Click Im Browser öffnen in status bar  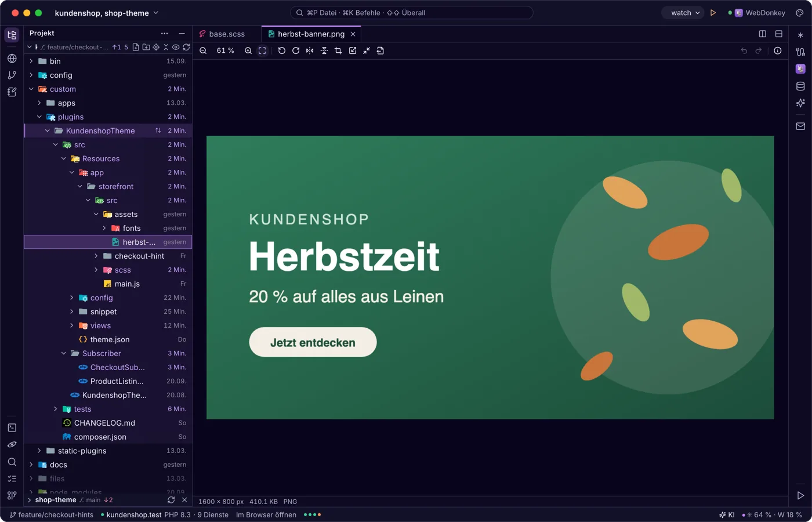pyautogui.click(x=266, y=515)
